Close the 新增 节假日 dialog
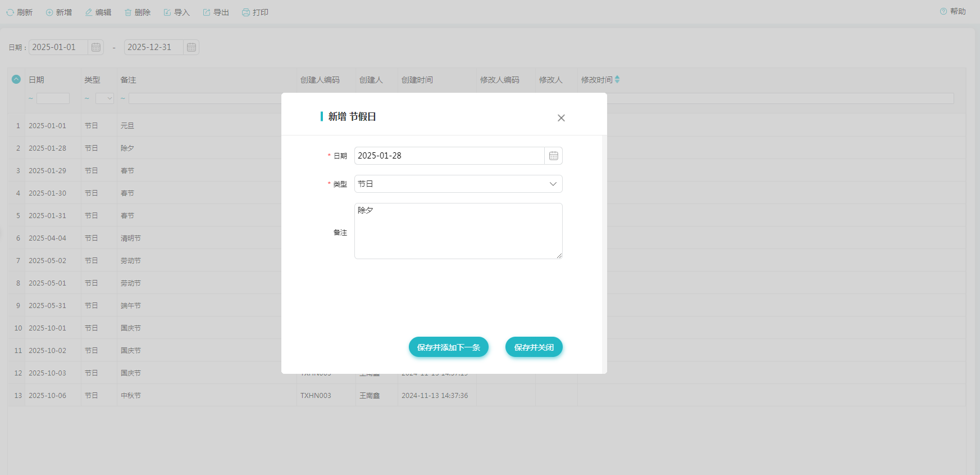This screenshot has height=475, width=980. [561, 118]
